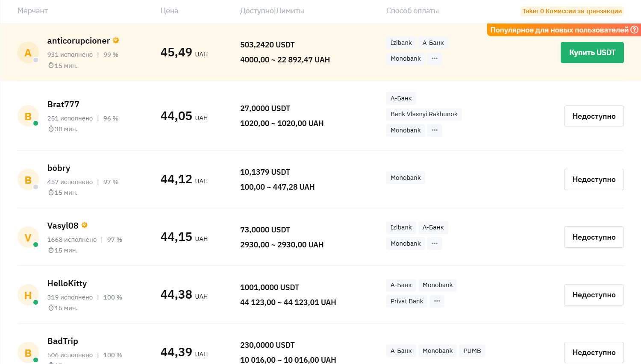
Task: Click timer icon in Brat777 row
Action: [x=51, y=129]
